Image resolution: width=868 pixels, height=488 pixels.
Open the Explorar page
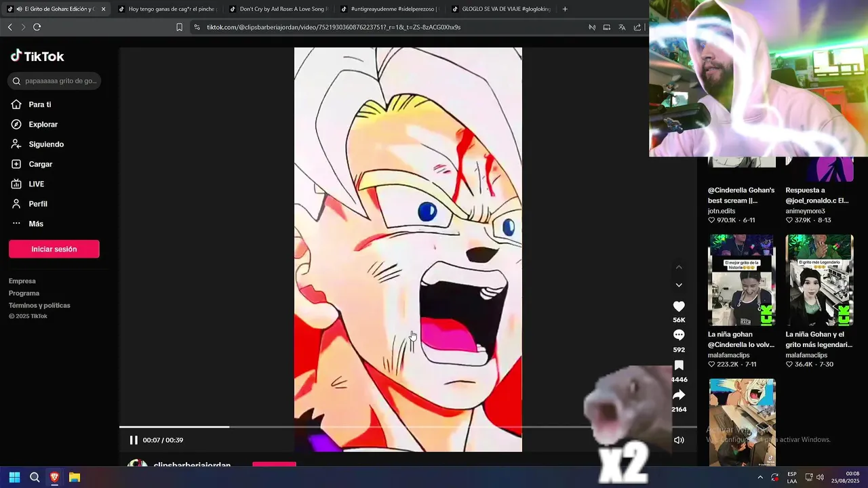[x=34, y=125]
